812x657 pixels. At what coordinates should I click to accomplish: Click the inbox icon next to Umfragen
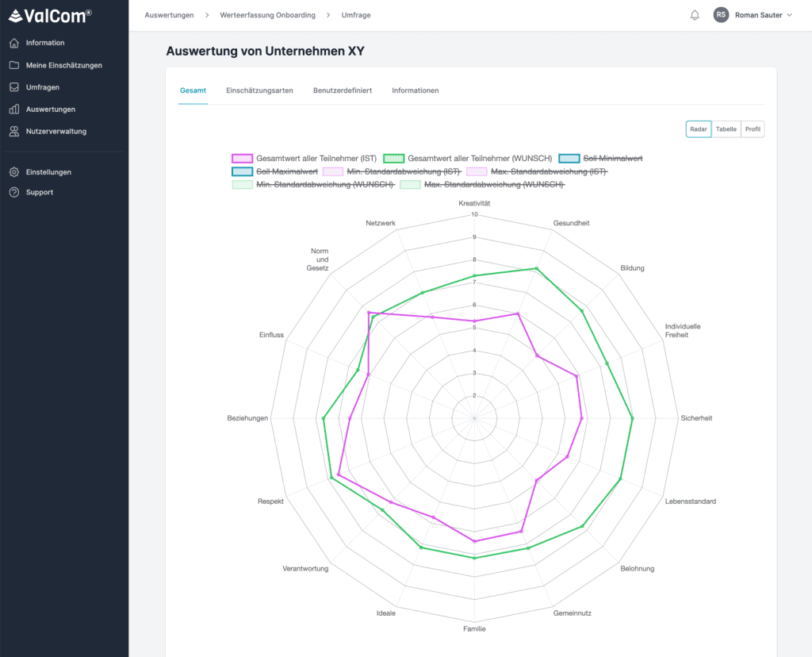[14, 87]
